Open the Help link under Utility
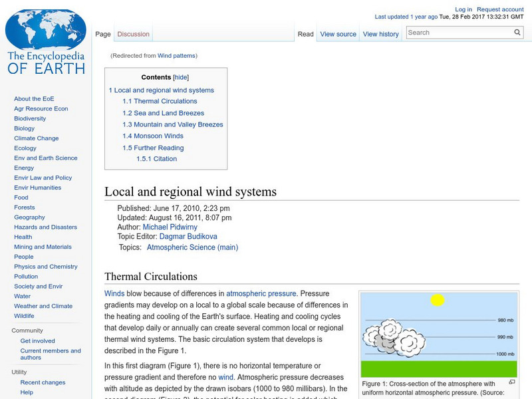The image size is (532, 399). click(x=27, y=392)
